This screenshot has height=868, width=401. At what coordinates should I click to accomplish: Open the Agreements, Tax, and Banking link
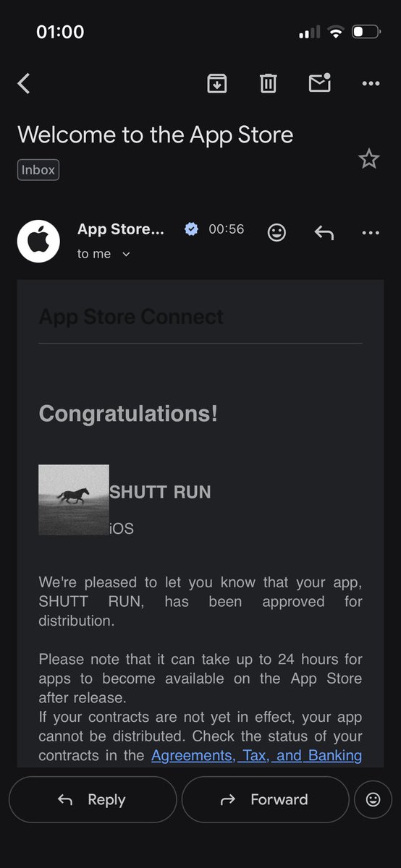256,756
